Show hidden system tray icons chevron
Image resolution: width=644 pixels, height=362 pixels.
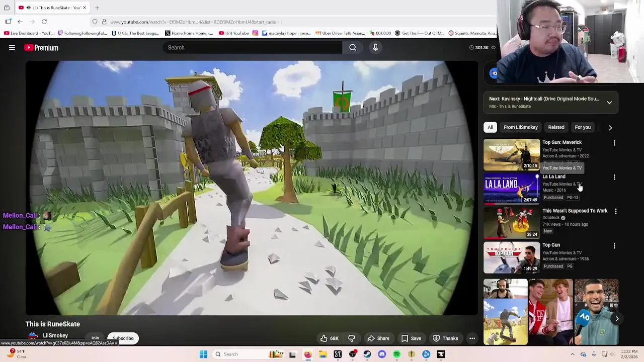[572, 354]
